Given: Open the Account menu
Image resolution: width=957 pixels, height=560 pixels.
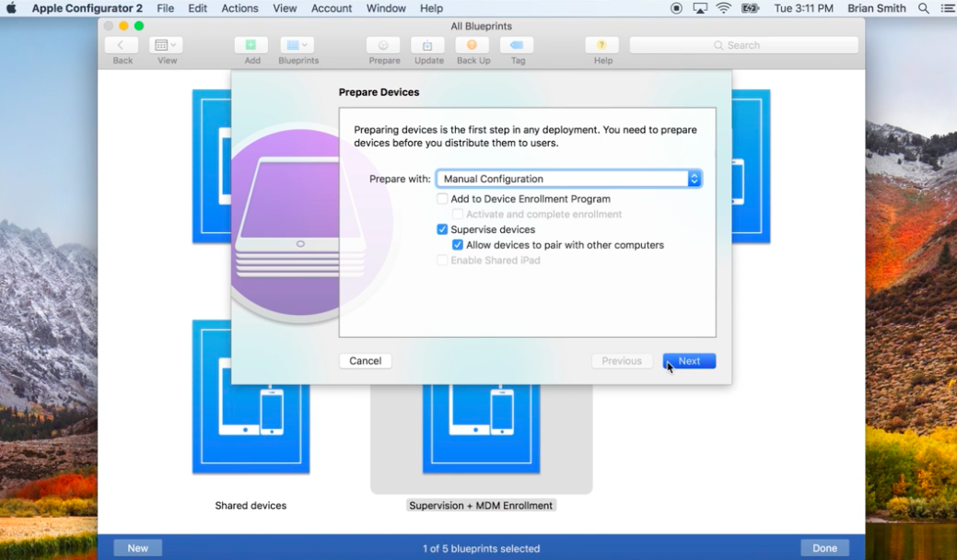Looking at the screenshot, I should click(332, 8).
